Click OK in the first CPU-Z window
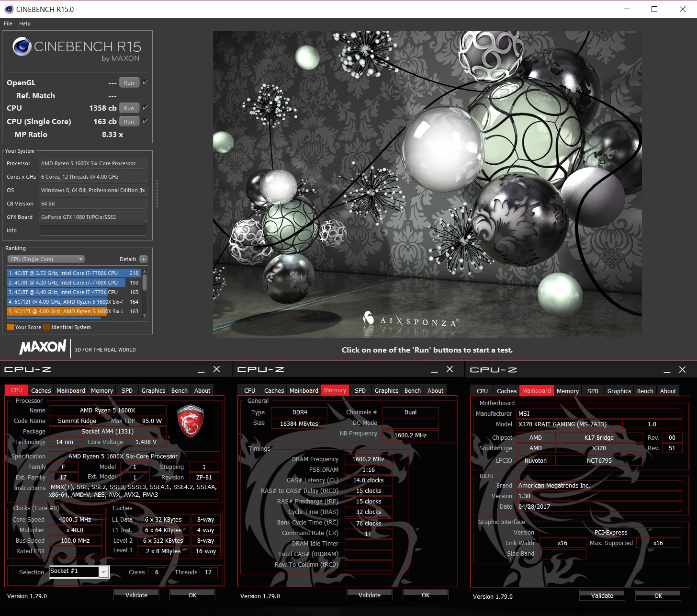697x616 pixels. (x=192, y=595)
